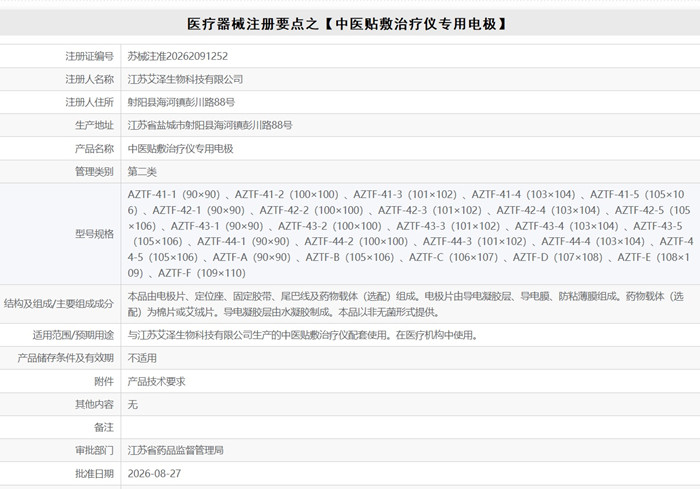The image size is (700, 489).
Task: Click intended use text 与江苏艾泽生物科技有限公司生产的
Action: click(303, 335)
